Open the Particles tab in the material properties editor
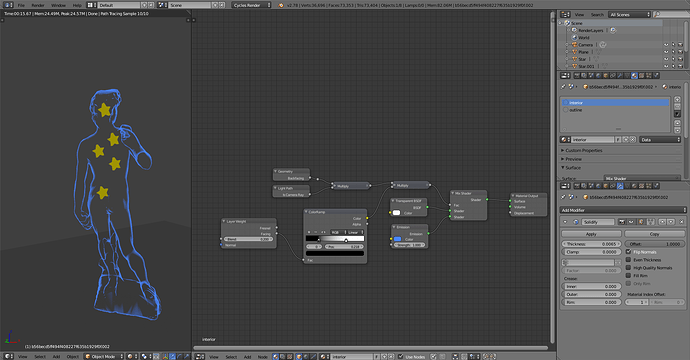Screen dimensions: 690x360 point(649,76)
